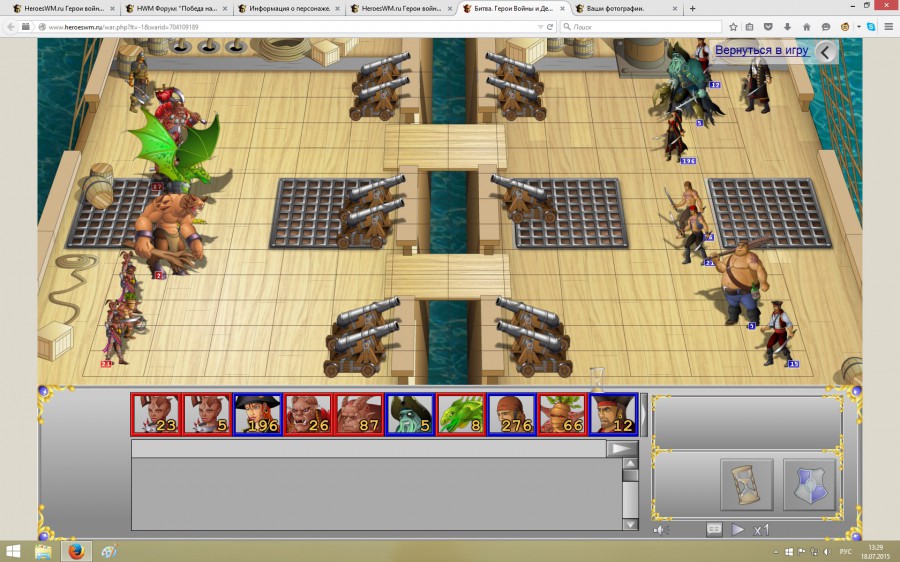Click the Pocket save icon

769,27
